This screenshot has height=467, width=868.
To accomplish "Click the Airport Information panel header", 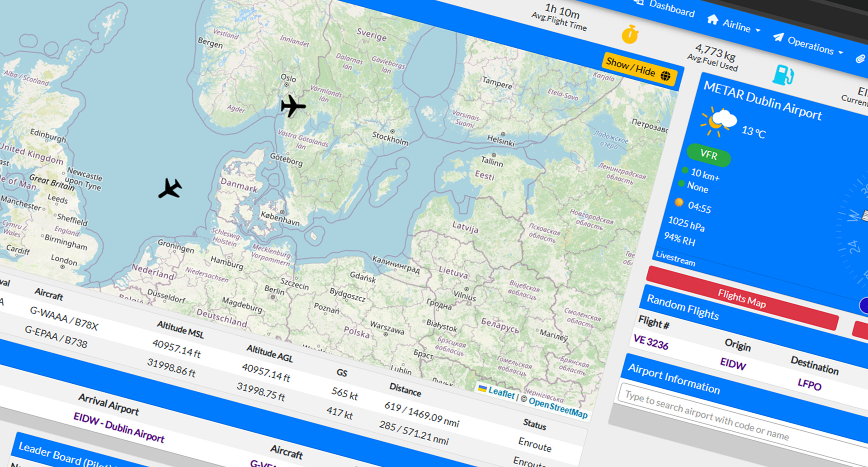I will click(x=674, y=378).
